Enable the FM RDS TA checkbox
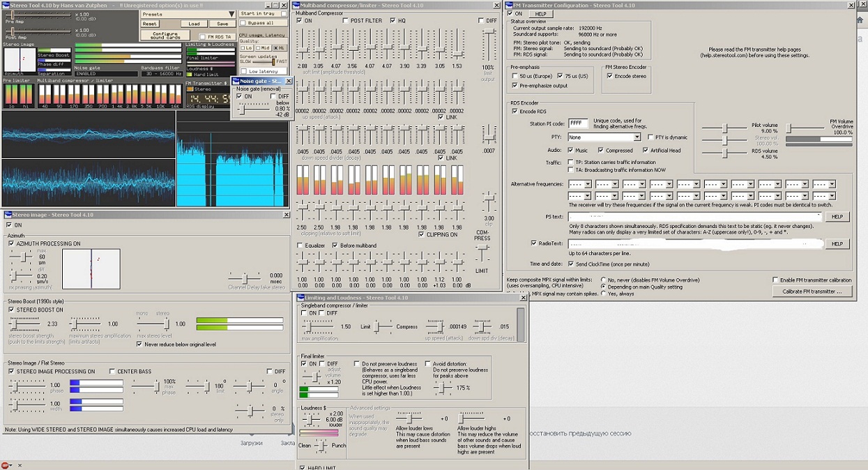The width and height of the screenshot is (868, 470). click(x=203, y=37)
